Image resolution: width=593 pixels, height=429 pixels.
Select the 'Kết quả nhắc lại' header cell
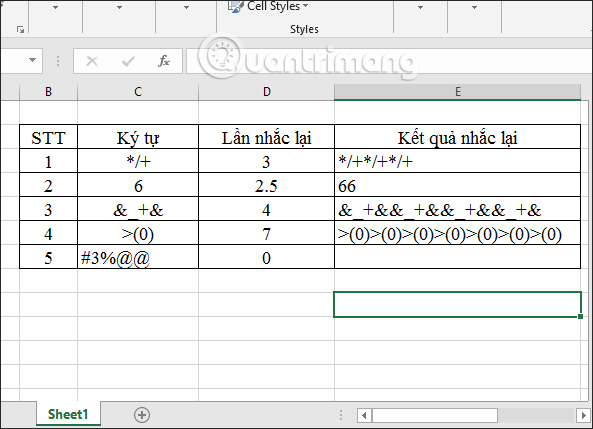pos(458,137)
